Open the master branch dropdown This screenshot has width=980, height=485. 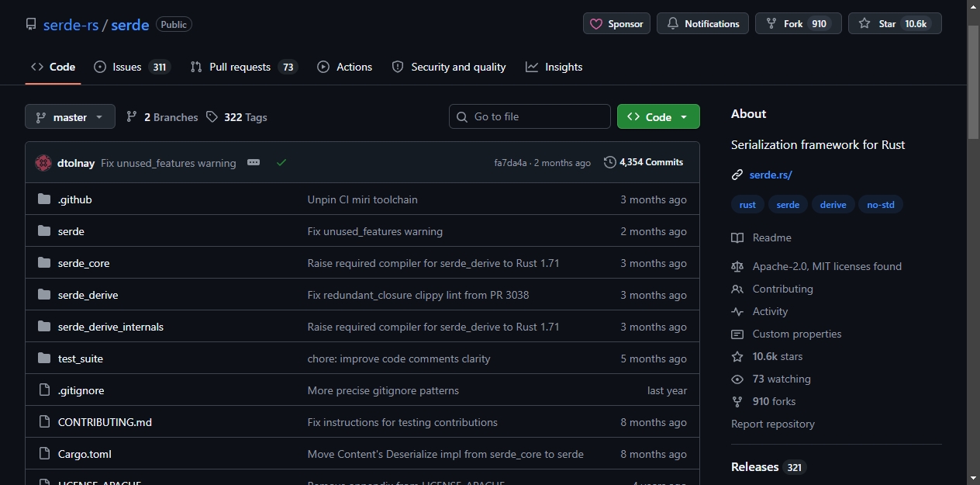pos(70,117)
